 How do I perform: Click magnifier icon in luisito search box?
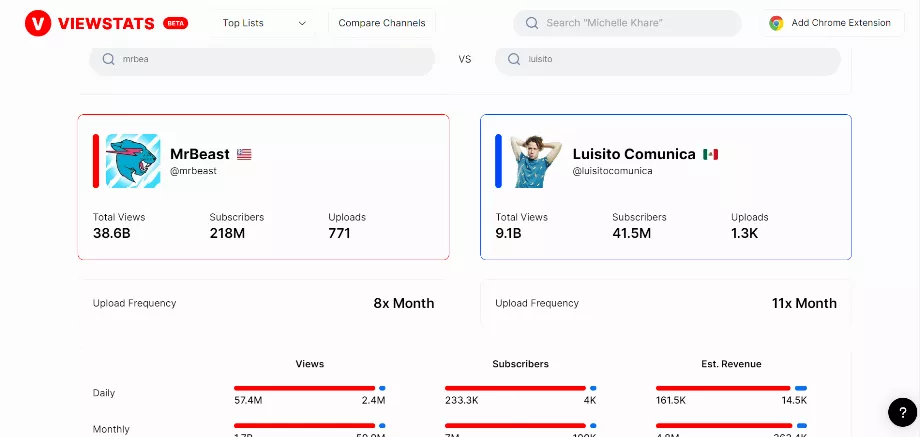[x=514, y=59]
